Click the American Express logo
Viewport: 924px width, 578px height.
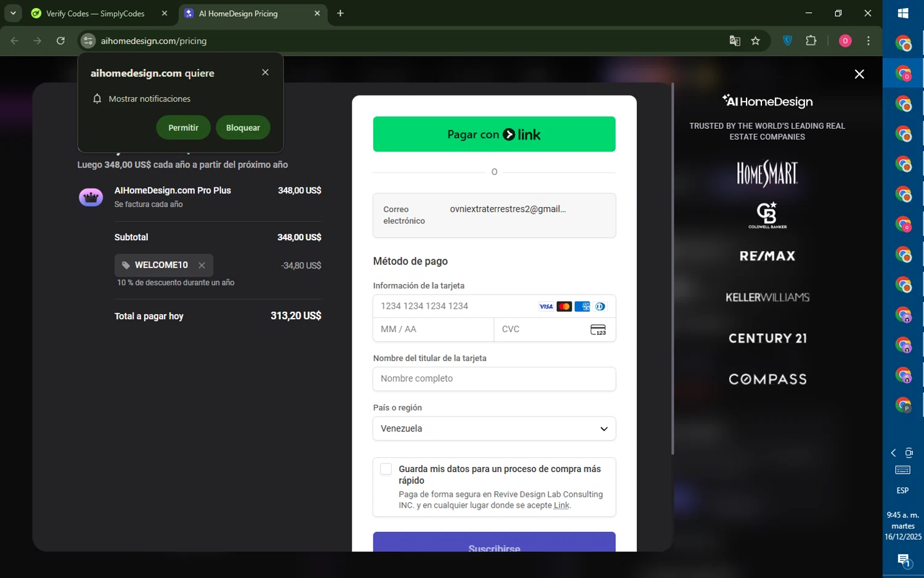[582, 306]
